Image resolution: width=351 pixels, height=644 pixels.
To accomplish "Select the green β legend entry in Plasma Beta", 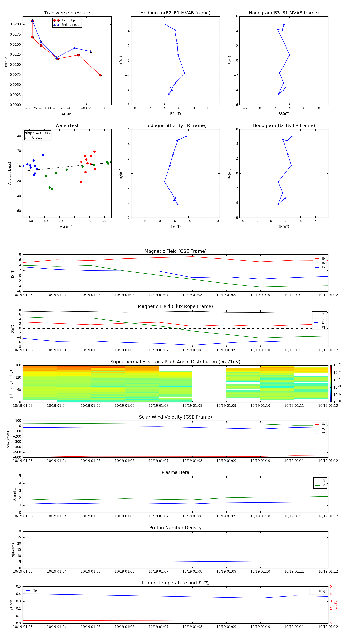I will pos(320,485).
